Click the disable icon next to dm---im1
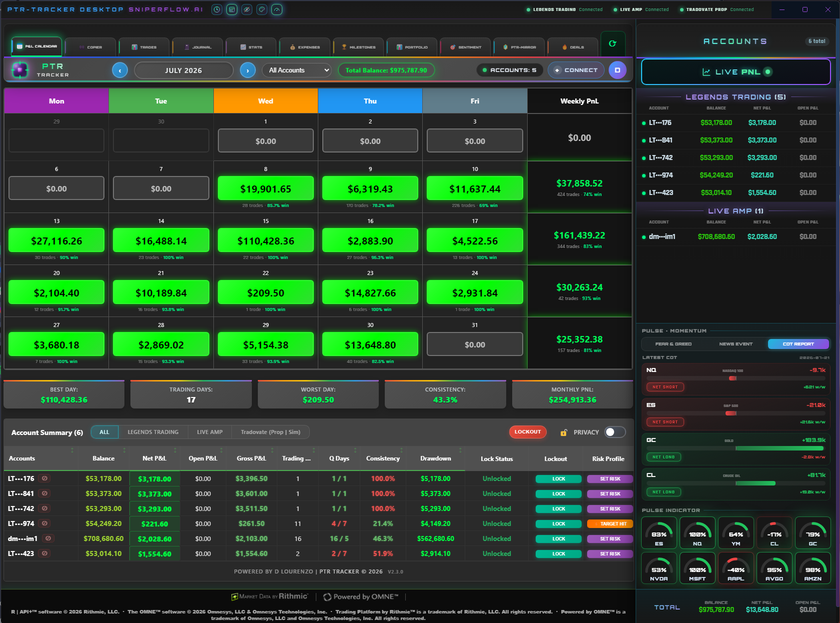The height and width of the screenshot is (623, 840). point(48,538)
